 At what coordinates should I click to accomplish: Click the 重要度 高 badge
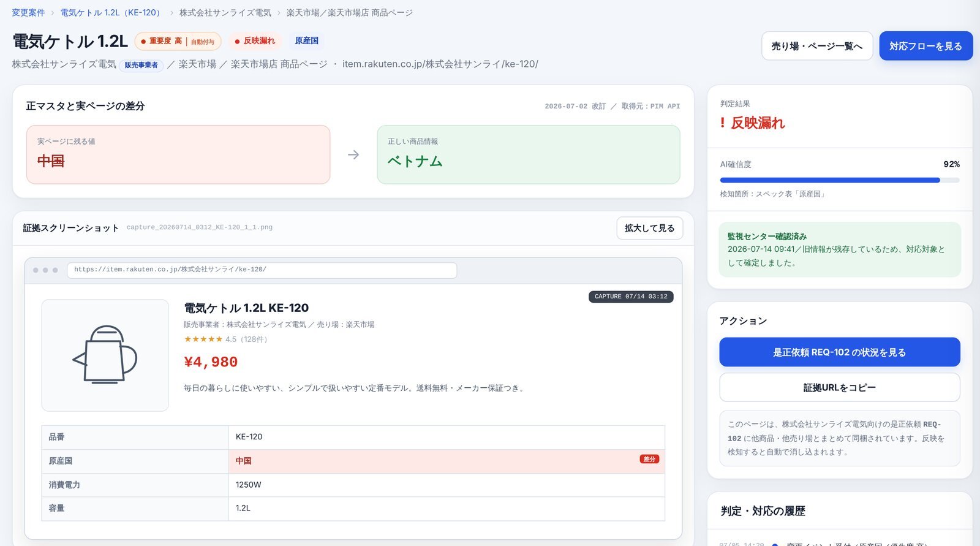178,41
